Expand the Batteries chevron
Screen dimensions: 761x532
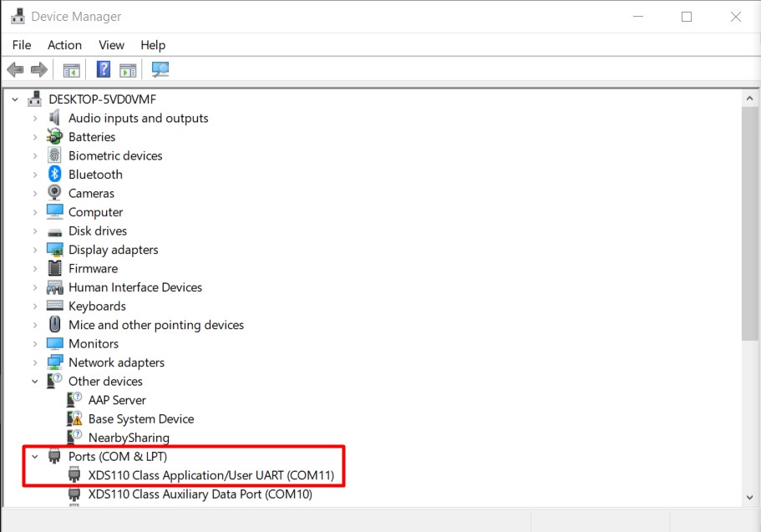click(35, 137)
